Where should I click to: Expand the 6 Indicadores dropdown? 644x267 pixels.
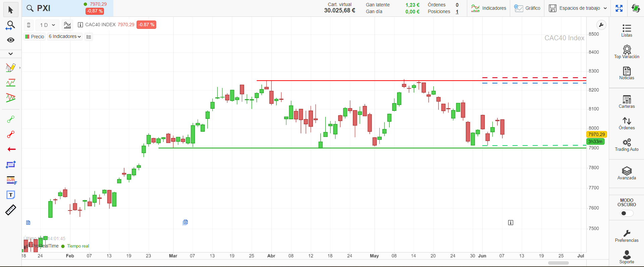[x=65, y=37]
